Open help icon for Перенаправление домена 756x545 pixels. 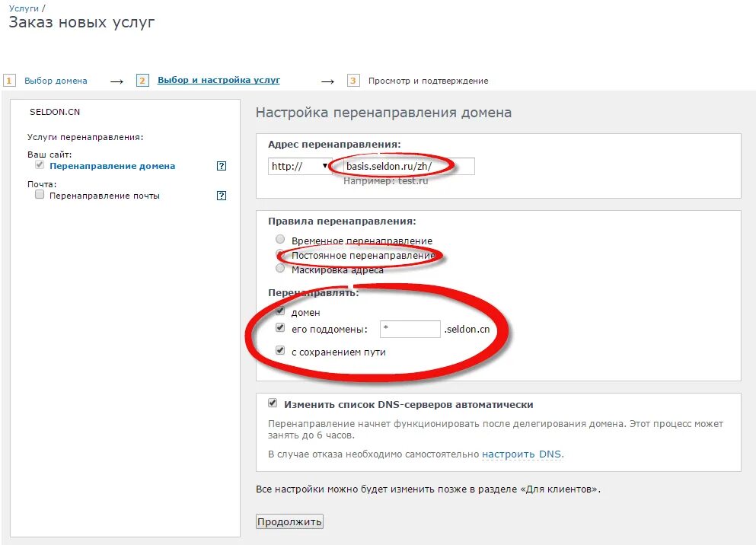click(222, 166)
